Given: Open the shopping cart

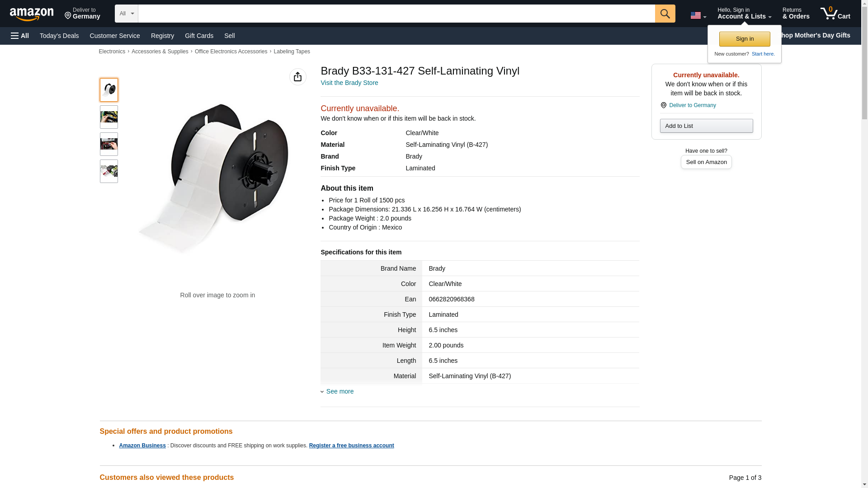Looking at the screenshot, I should [835, 14].
